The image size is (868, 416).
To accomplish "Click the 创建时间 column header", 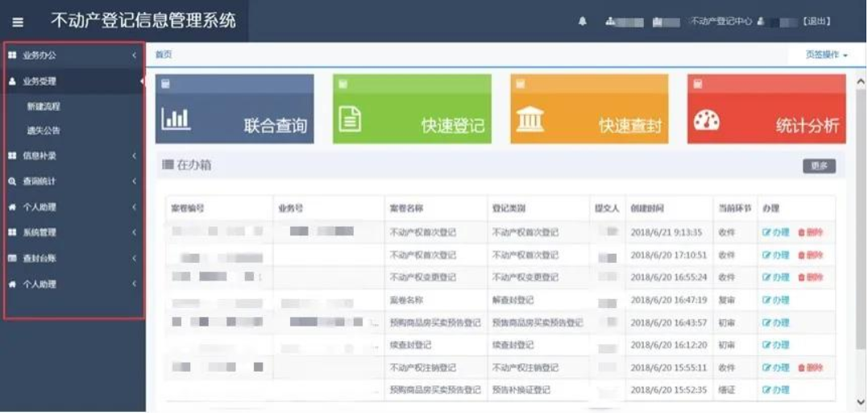I will 647,209.
